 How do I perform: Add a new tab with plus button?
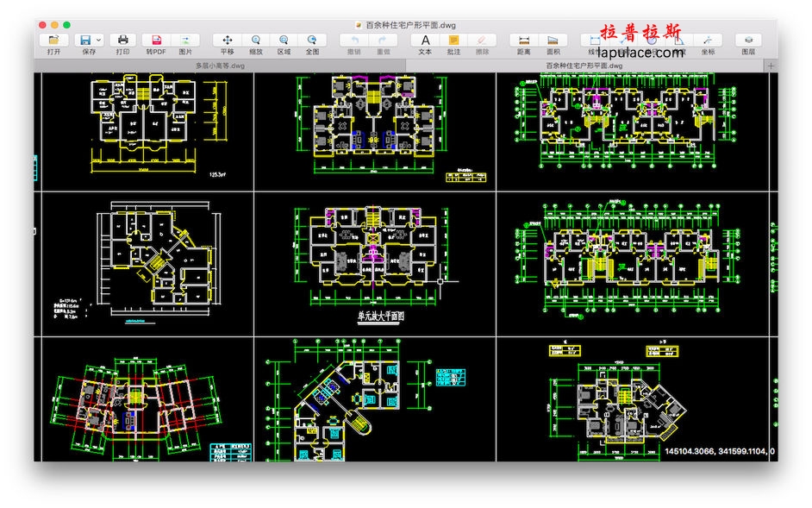771,66
